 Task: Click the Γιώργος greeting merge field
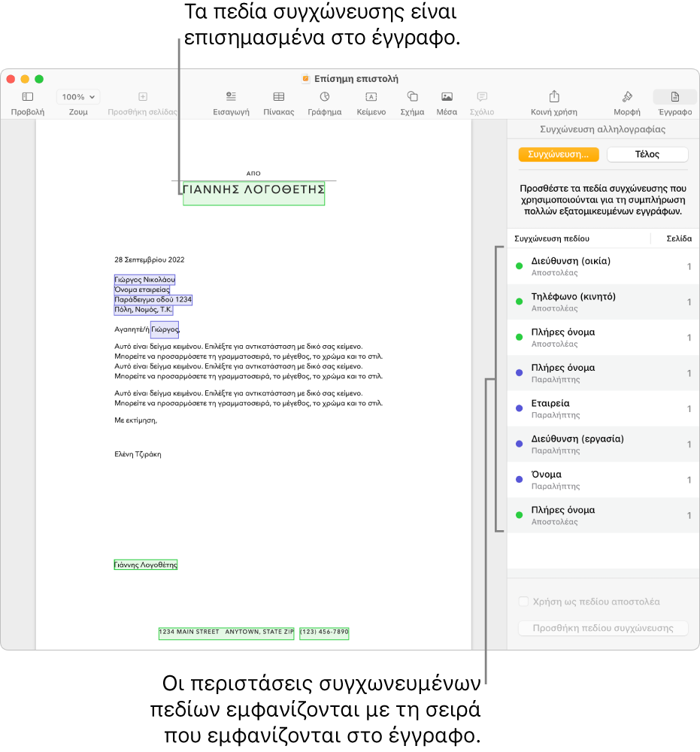tap(165, 329)
